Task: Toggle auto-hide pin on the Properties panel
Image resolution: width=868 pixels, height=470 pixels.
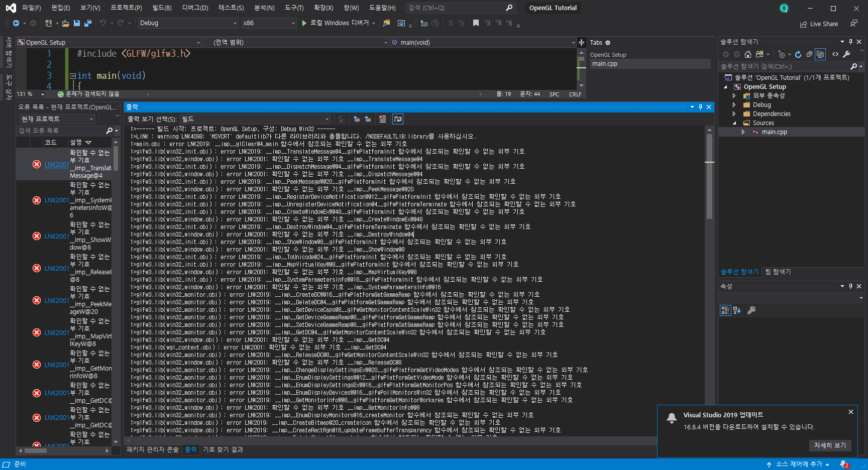Action: pos(850,286)
